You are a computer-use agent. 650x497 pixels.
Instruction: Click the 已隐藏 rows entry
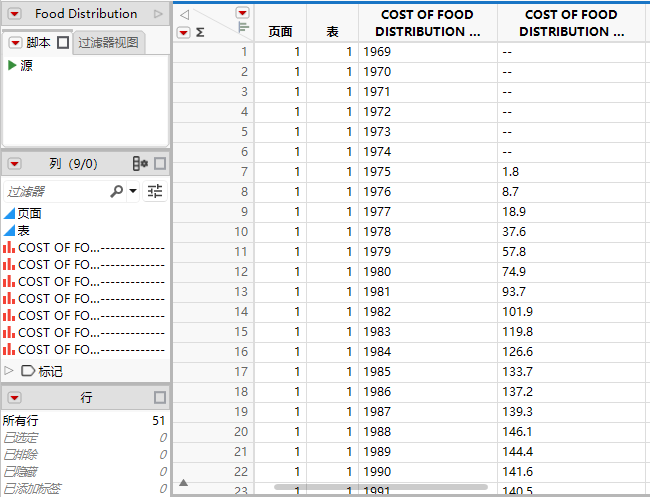tap(84, 472)
